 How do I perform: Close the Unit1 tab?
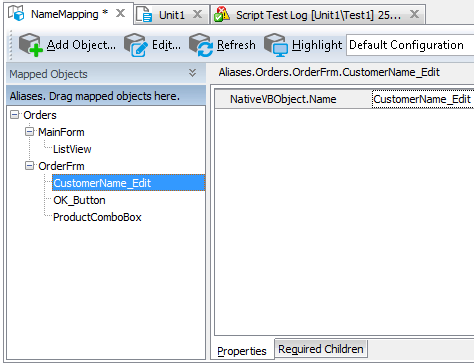coord(197,14)
